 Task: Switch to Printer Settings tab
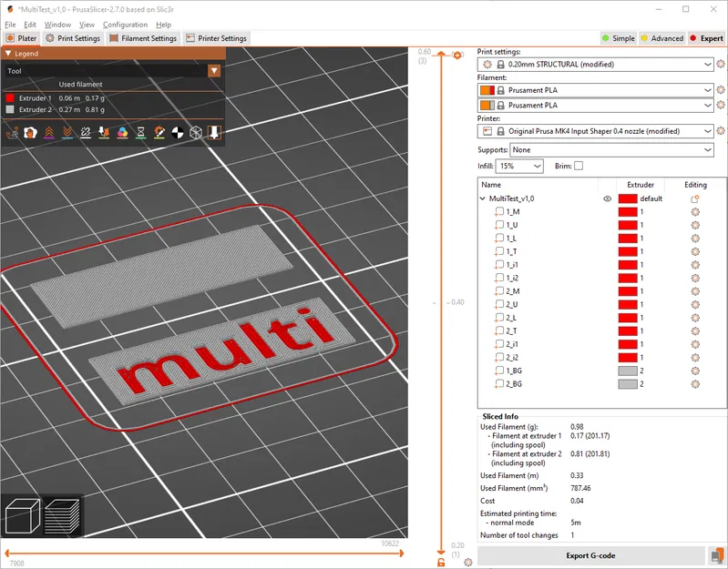click(x=216, y=38)
